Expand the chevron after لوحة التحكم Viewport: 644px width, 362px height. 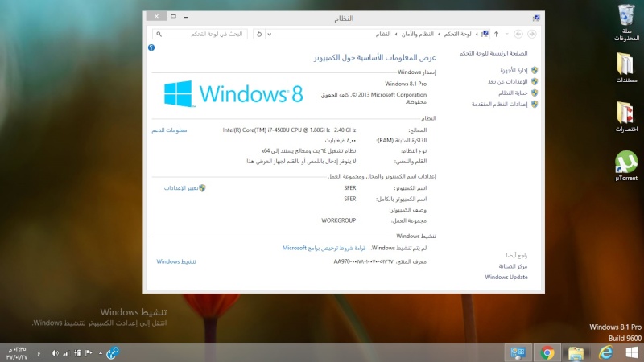click(x=439, y=34)
